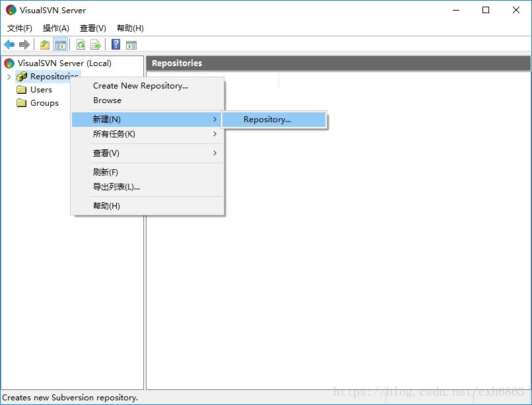Click the VisualSVN Server (Local) node icon
The image size is (532, 405).
[9, 63]
